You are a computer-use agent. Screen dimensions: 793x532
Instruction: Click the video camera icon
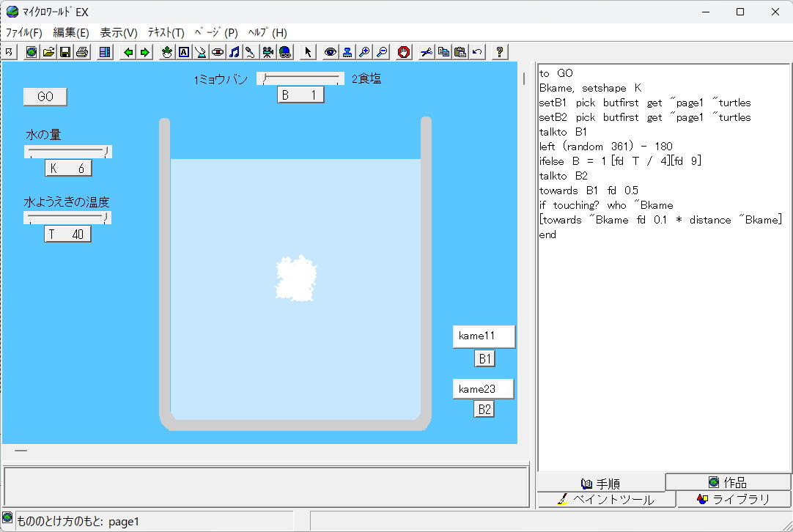(x=268, y=52)
